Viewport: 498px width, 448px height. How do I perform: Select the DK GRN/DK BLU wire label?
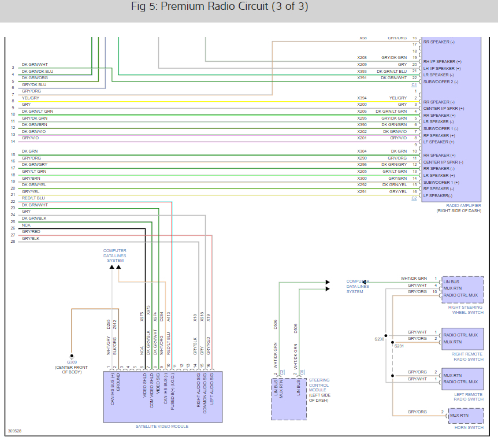coord(38,72)
